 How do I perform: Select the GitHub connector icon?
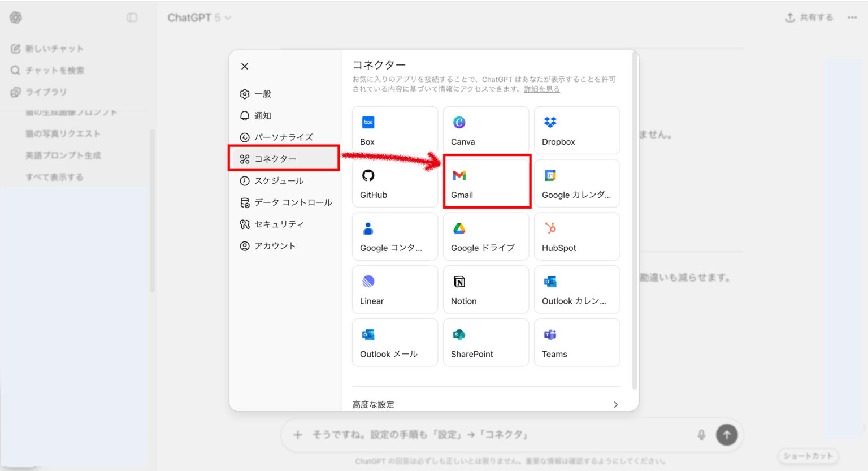click(x=368, y=176)
